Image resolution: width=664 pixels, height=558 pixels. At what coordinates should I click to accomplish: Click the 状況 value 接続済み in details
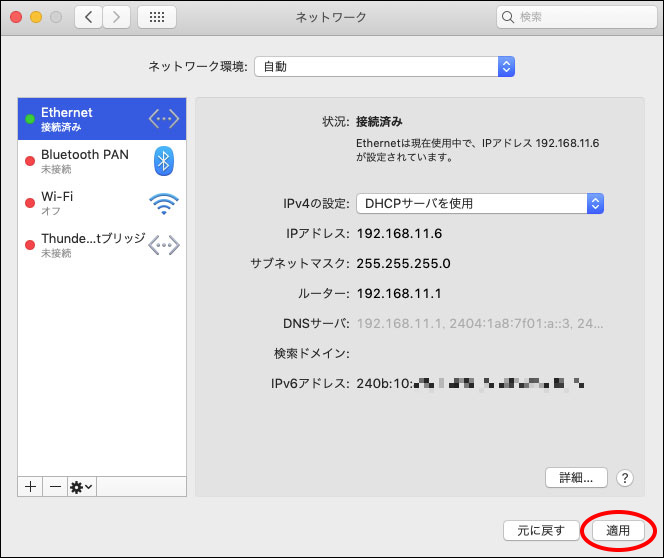click(x=379, y=122)
